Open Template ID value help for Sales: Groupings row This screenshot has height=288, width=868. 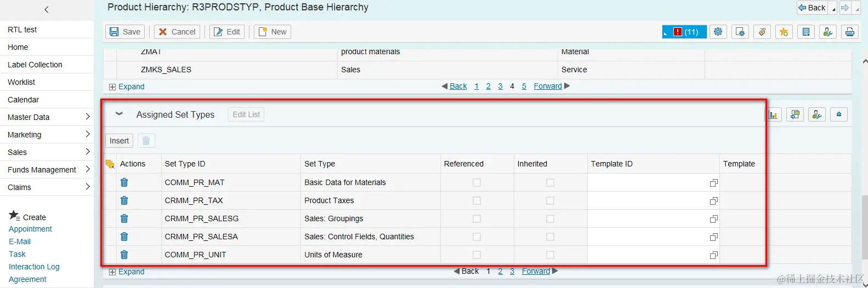point(713,219)
